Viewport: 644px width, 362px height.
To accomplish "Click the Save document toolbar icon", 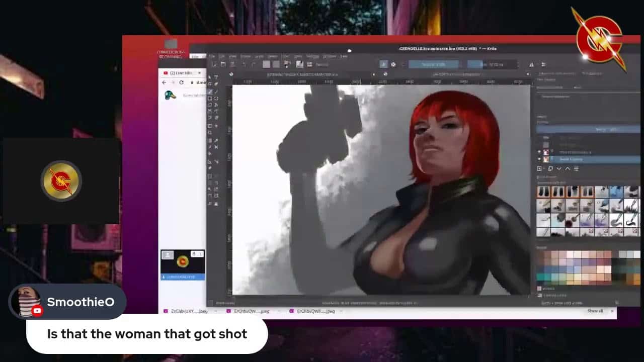I will 231,64.
